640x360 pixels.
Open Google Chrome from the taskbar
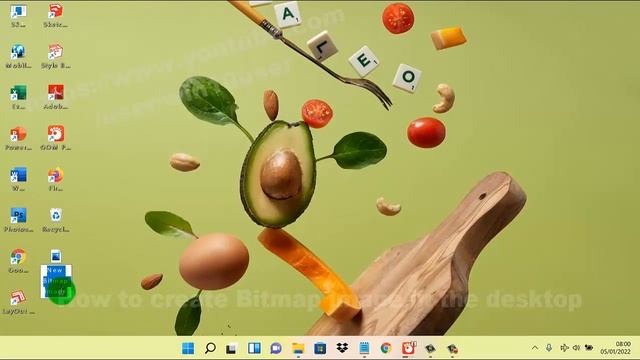coord(386,348)
